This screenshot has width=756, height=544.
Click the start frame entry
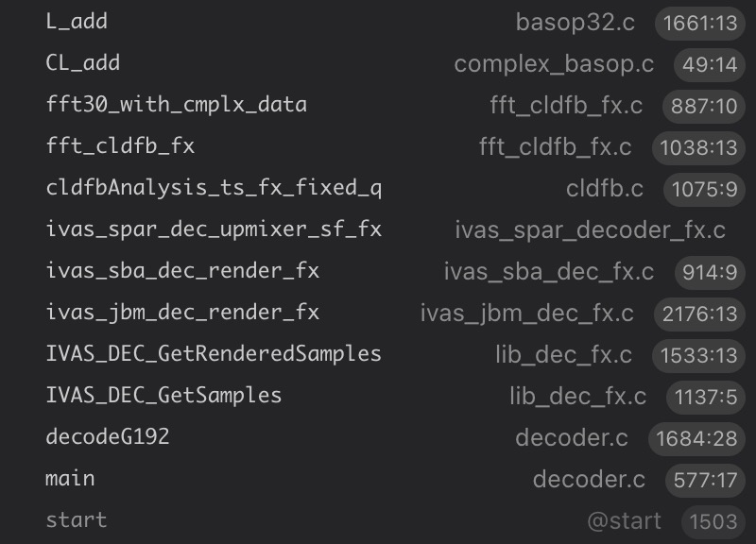tap(77, 520)
